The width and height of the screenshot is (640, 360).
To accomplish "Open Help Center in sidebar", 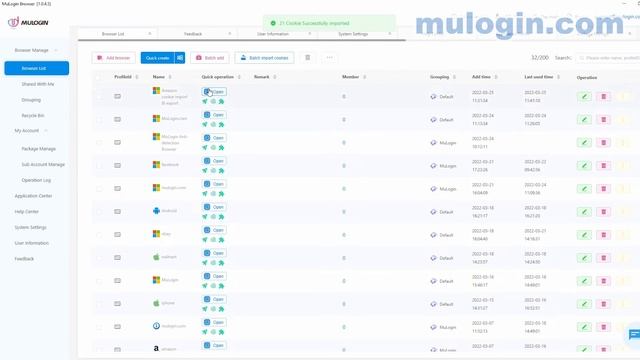I will tap(27, 211).
